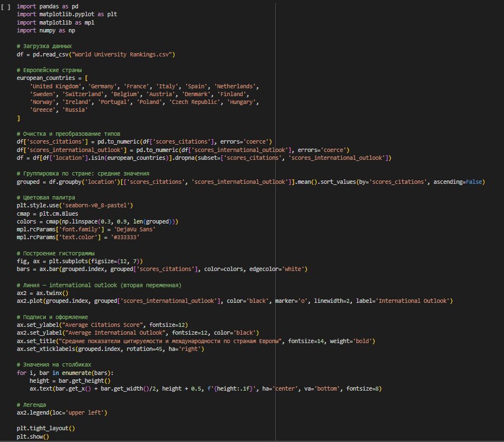
Task: Click the 'ax2 = ax.twinx()' line
Action: [x=43, y=293]
